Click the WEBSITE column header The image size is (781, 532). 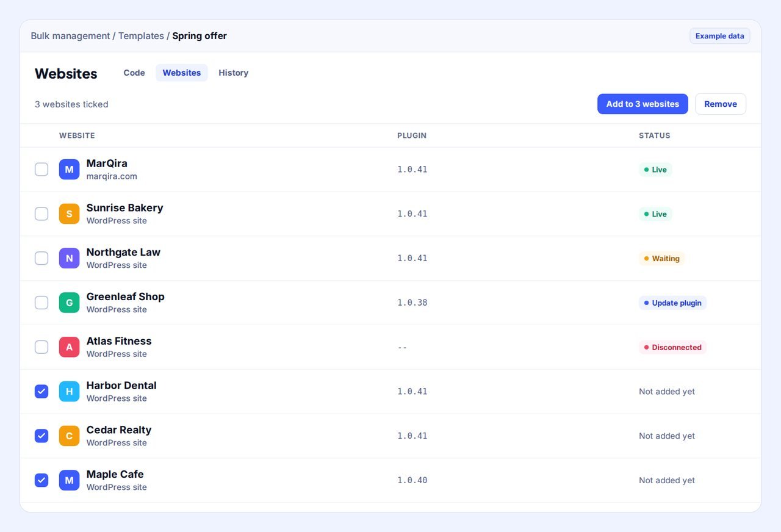[77, 135]
